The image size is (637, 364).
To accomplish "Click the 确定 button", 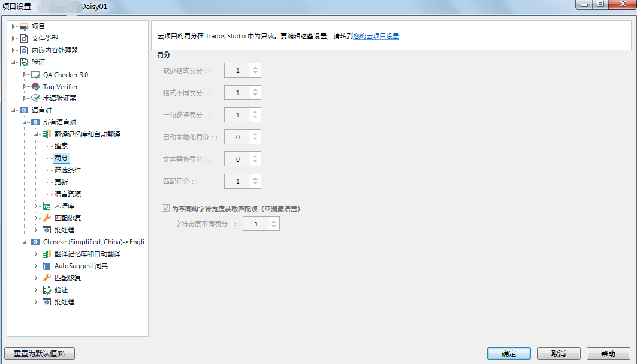I will 509,353.
